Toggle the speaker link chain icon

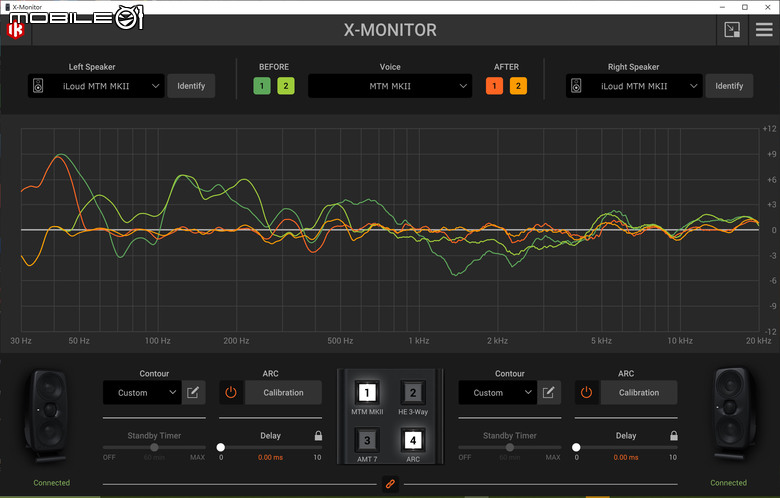coord(390,484)
